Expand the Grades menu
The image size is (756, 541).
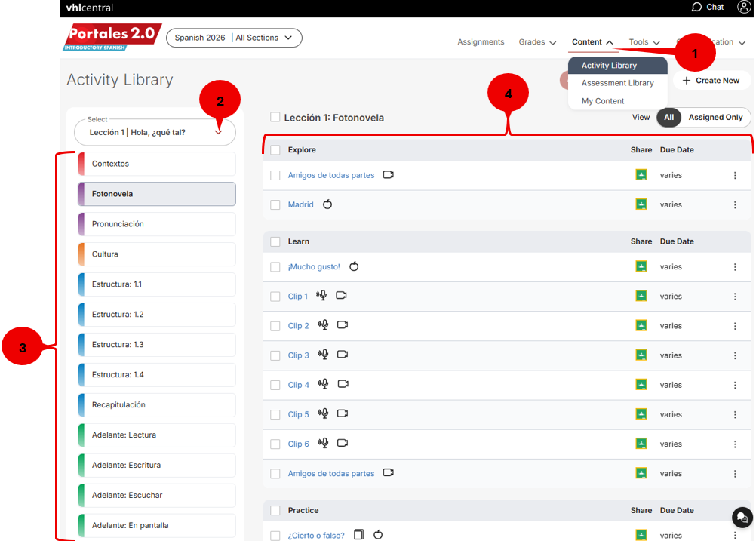click(537, 42)
